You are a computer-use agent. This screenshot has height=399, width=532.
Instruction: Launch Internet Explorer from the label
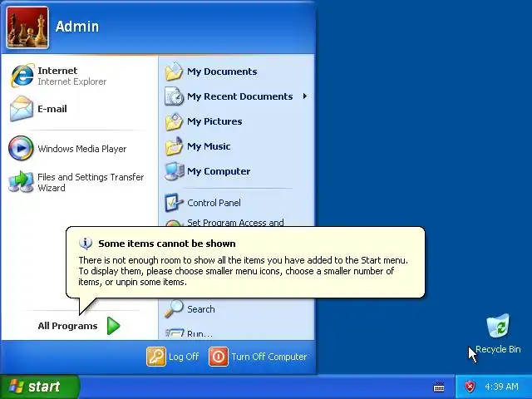click(72, 76)
